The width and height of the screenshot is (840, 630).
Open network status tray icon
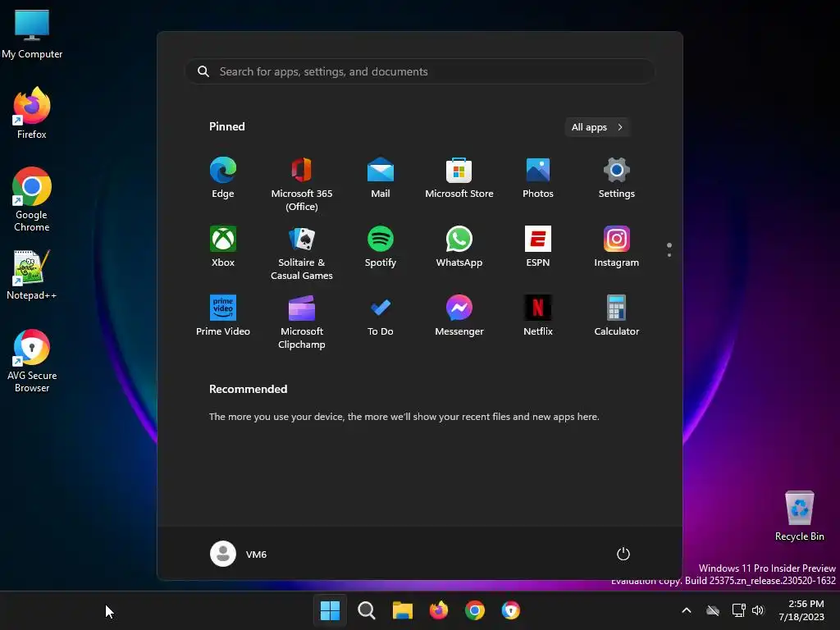click(739, 610)
